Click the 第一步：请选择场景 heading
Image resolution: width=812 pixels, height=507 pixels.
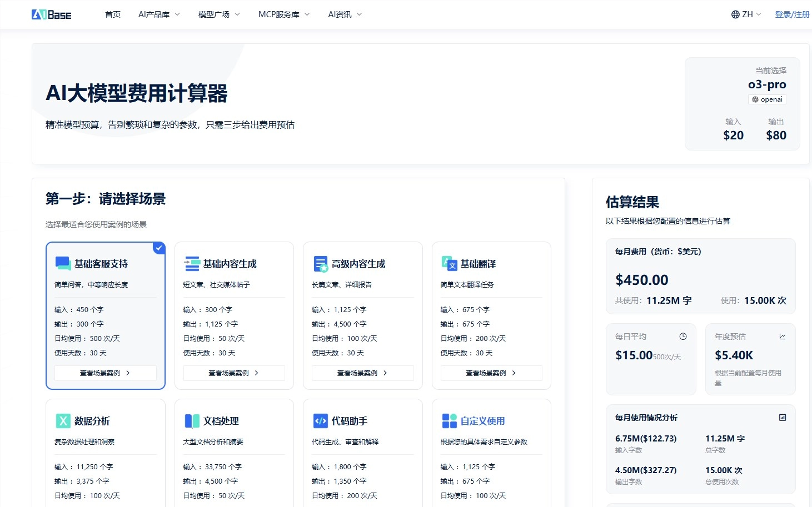pyautogui.click(x=106, y=199)
